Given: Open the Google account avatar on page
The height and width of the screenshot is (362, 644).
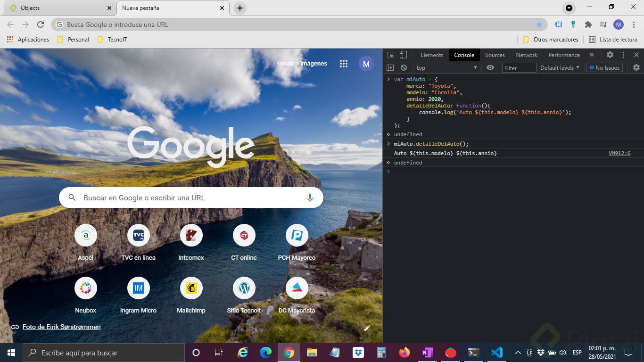Looking at the screenshot, I should pyautogui.click(x=366, y=64).
